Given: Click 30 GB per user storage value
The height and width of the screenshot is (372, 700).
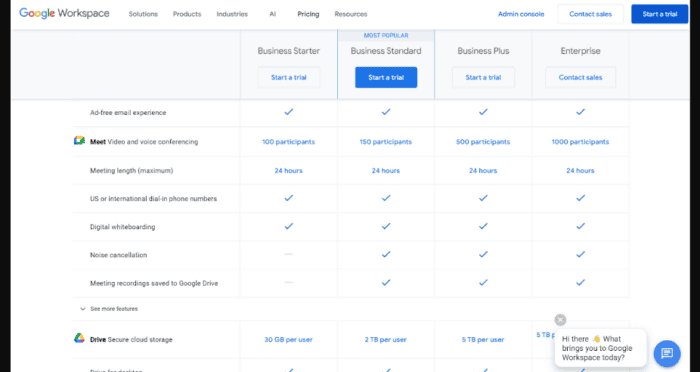Looking at the screenshot, I should coord(289,340).
